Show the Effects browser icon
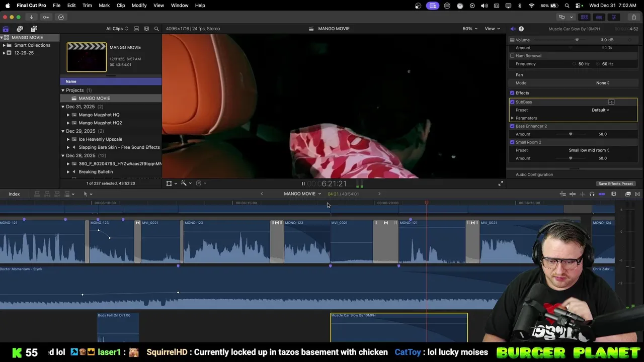Image resolution: width=644 pixels, height=362 pixels. [x=628, y=194]
